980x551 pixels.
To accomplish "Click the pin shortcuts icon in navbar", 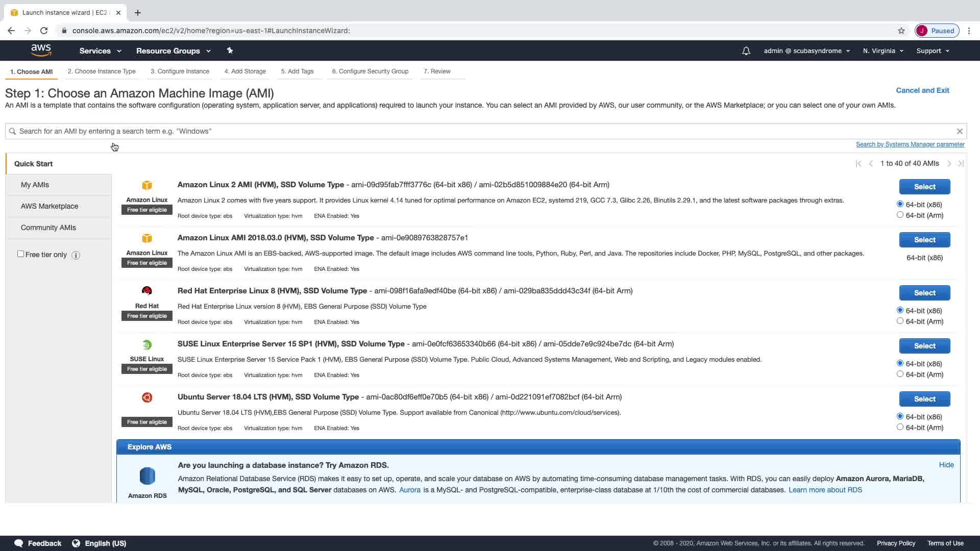I will (x=230, y=51).
